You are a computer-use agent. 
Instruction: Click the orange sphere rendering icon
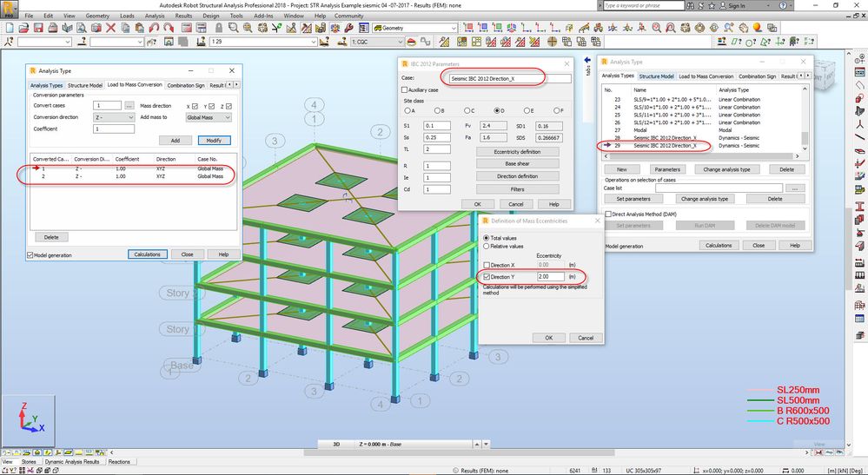point(758,28)
